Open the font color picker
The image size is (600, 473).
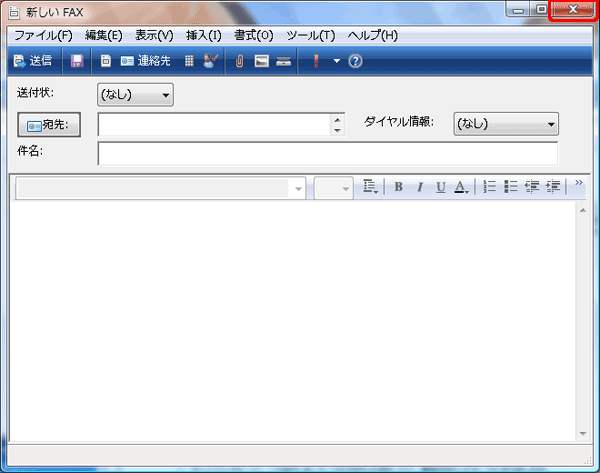pyautogui.click(x=461, y=186)
